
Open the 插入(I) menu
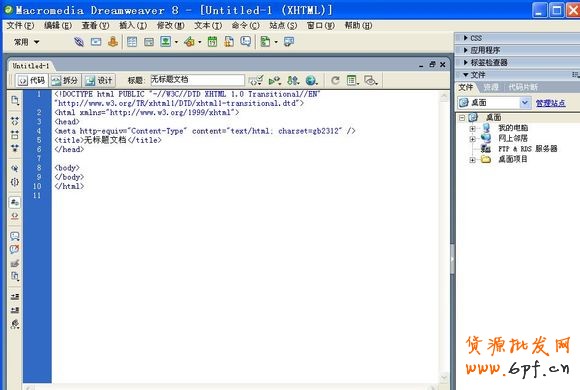[x=133, y=26]
